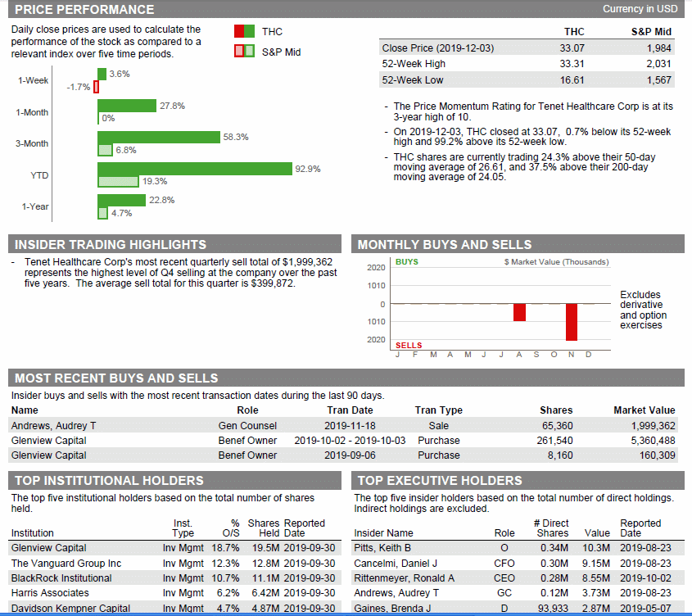
Task: Click The Vanguard Group Inc row
Action: [174, 564]
